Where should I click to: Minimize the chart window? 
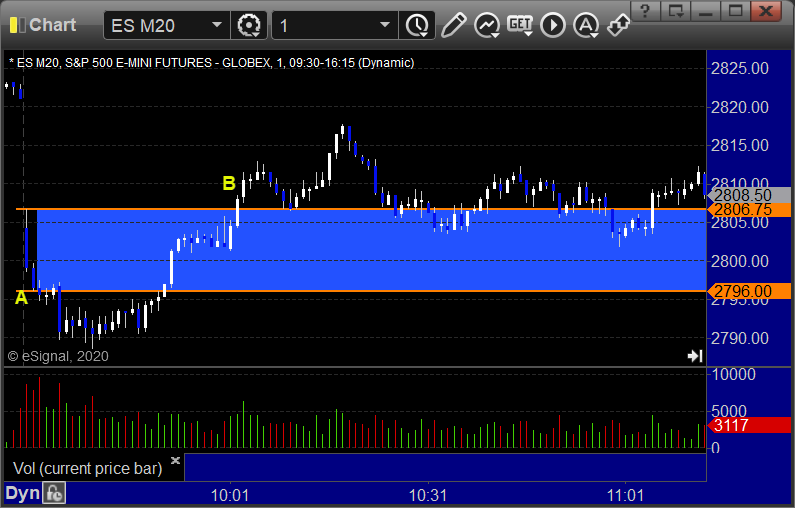(706, 11)
